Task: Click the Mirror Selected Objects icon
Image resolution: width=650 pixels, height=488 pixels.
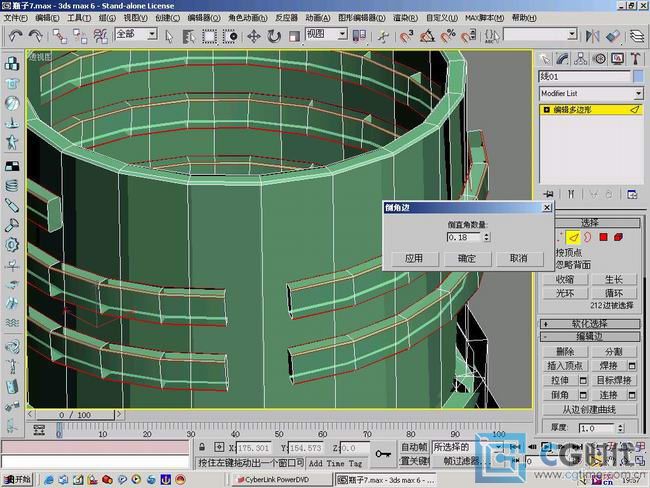Action: coord(592,36)
